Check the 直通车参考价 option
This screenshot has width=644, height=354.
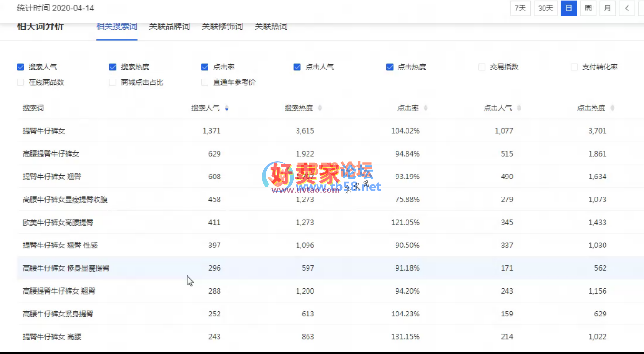point(205,82)
